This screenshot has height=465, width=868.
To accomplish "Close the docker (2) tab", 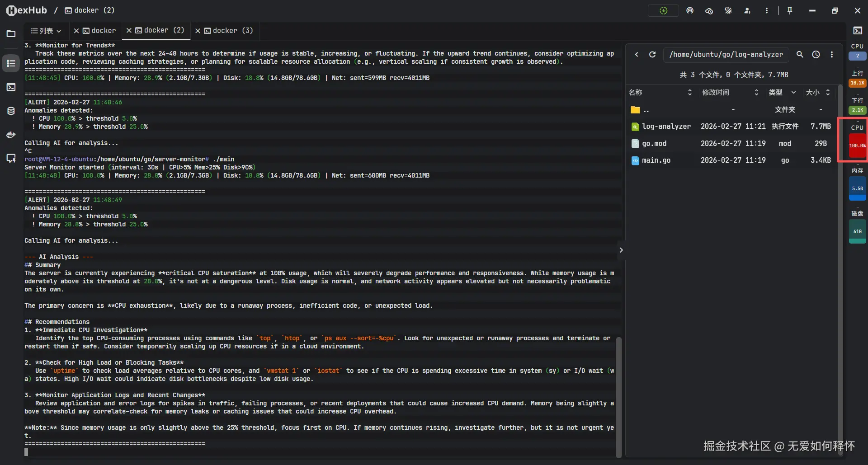I will click(129, 30).
